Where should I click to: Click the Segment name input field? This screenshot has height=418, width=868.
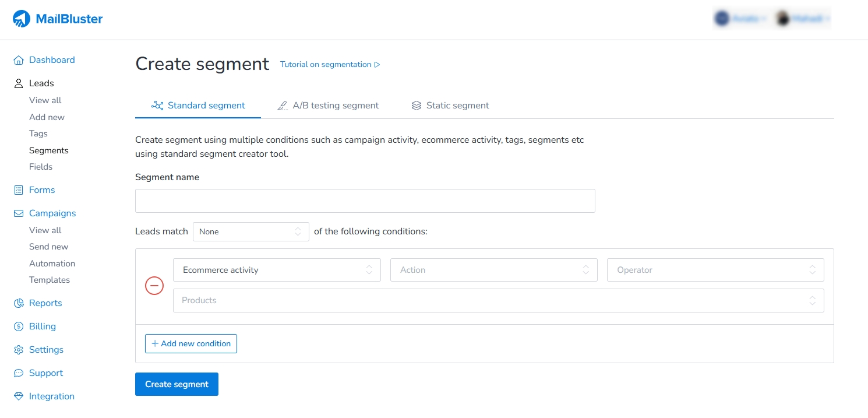click(x=365, y=201)
